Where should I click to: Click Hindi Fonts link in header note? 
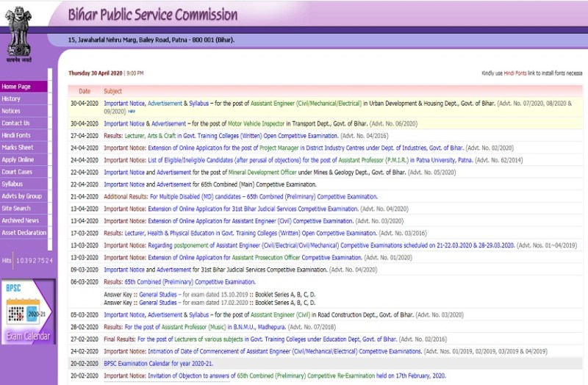[514, 73]
